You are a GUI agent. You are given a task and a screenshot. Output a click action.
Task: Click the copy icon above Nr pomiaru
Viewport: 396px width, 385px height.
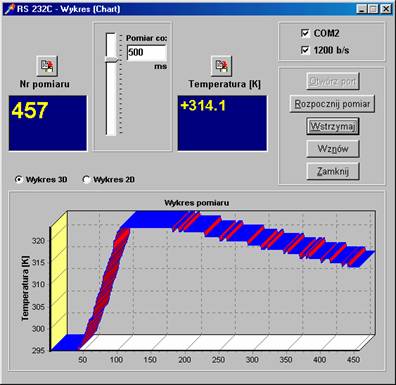(x=47, y=66)
